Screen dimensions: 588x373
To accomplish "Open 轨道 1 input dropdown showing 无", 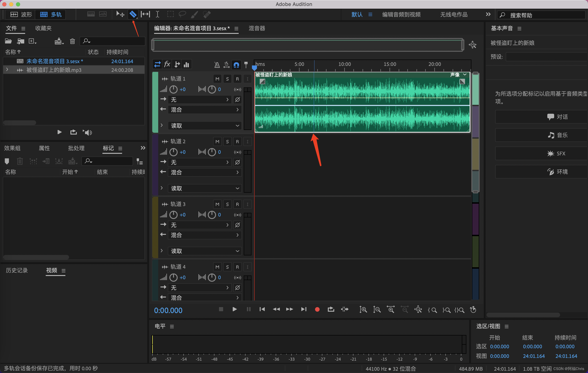I will [200, 100].
